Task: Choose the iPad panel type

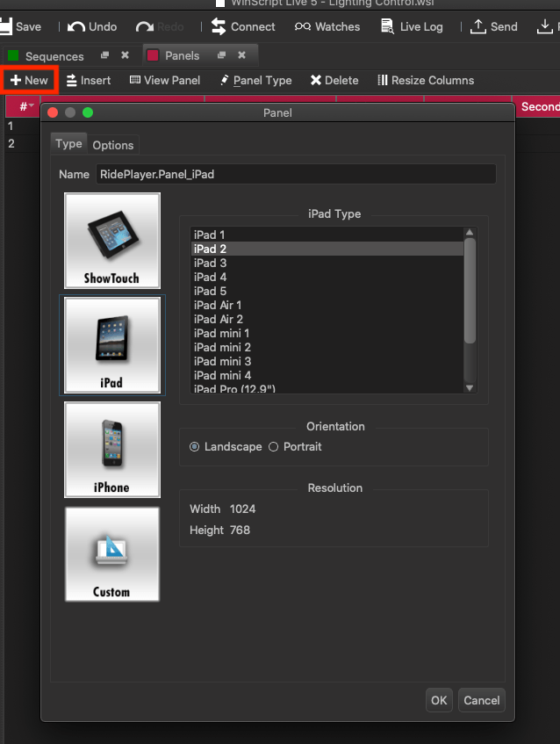Action: 112,345
